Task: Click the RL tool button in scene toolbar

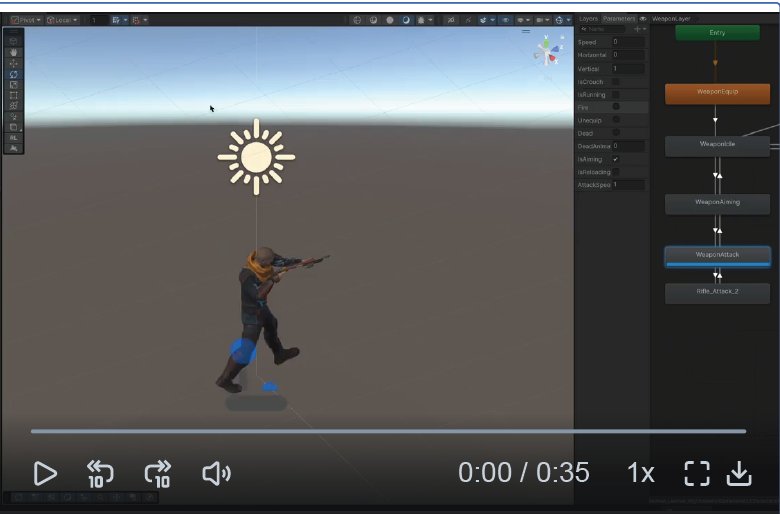Action: 13,138
